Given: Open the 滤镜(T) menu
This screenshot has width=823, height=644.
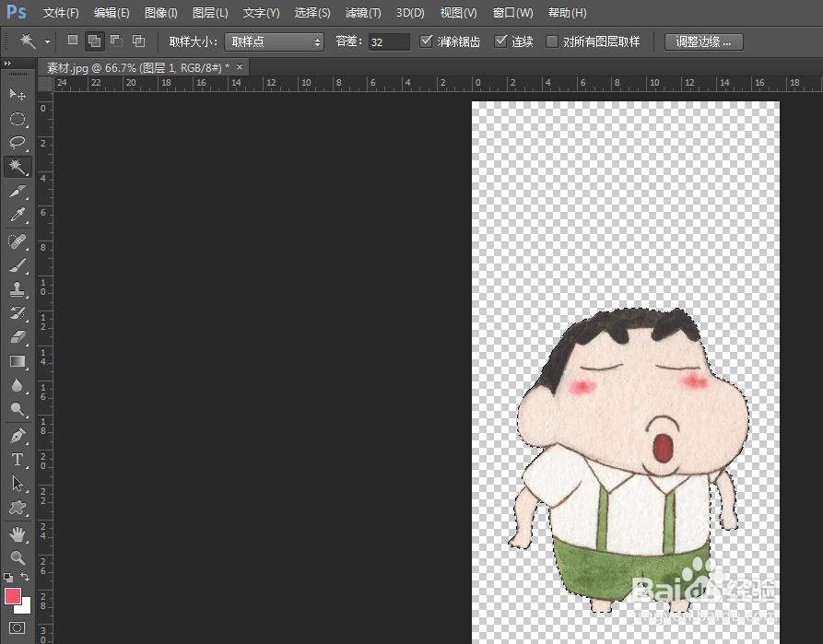Looking at the screenshot, I should (363, 13).
